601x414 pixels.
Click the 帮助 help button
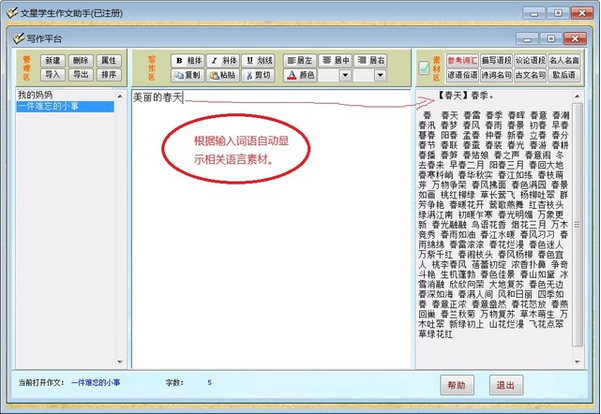(x=457, y=385)
